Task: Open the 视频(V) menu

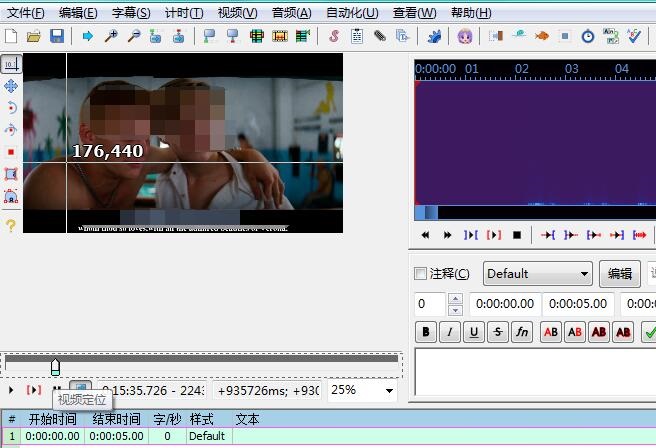Action: [x=237, y=13]
